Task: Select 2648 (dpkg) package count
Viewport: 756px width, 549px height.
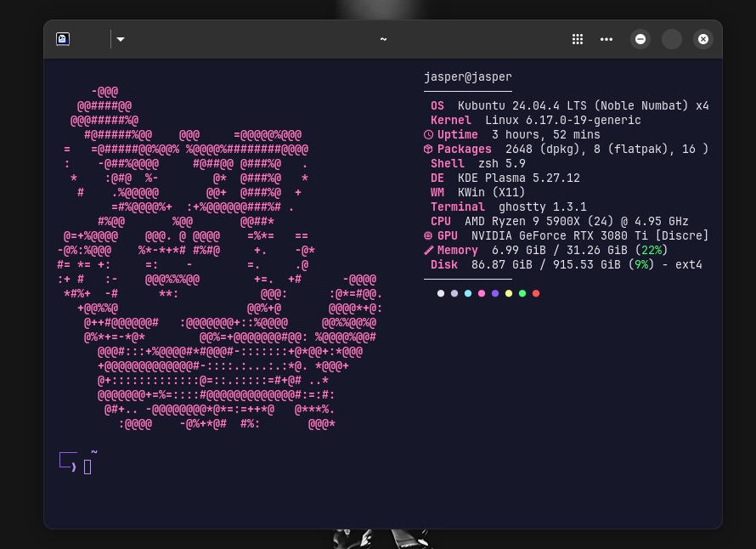Action: (x=545, y=149)
